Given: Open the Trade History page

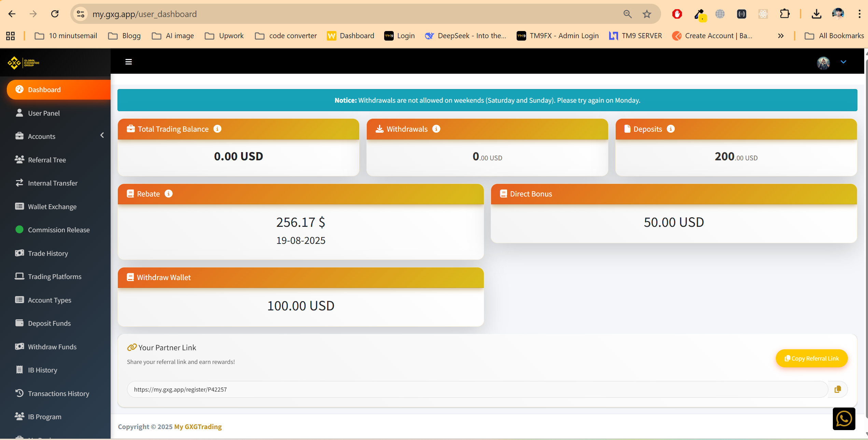Looking at the screenshot, I should tap(48, 253).
